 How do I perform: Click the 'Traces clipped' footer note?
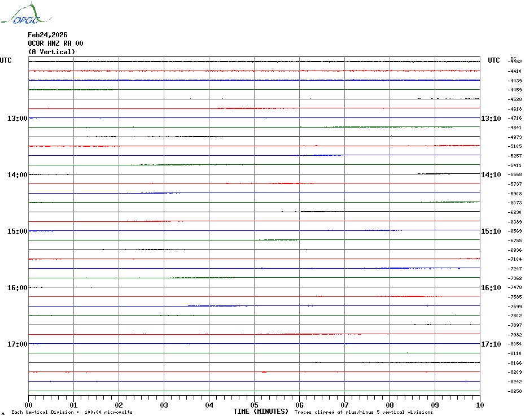[x=364, y=412]
